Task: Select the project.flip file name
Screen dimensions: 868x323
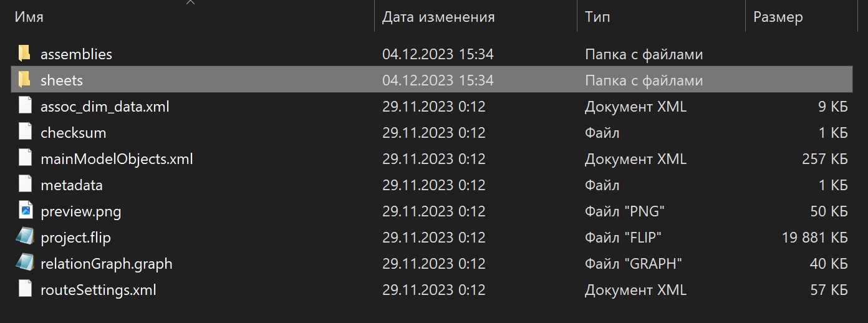Action: [x=75, y=238]
